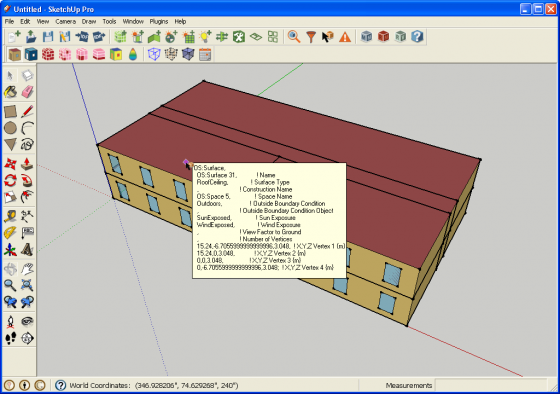Select the Polygon tool
This screenshot has height=394, width=560.
(x=10, y=144)
